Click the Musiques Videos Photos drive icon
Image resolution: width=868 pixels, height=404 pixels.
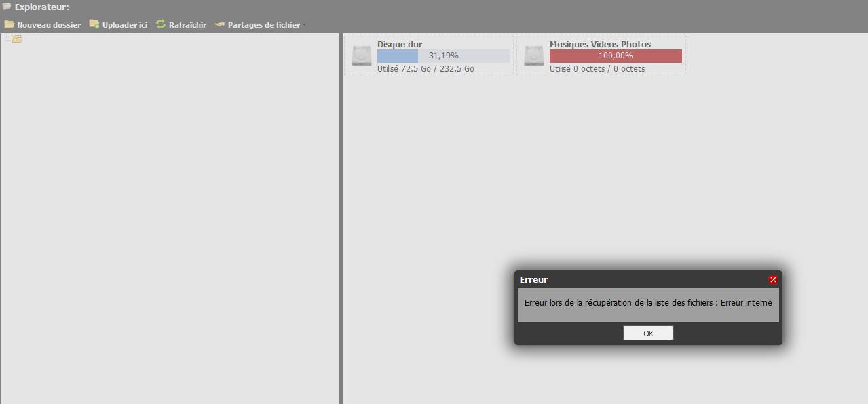(534, 56)
